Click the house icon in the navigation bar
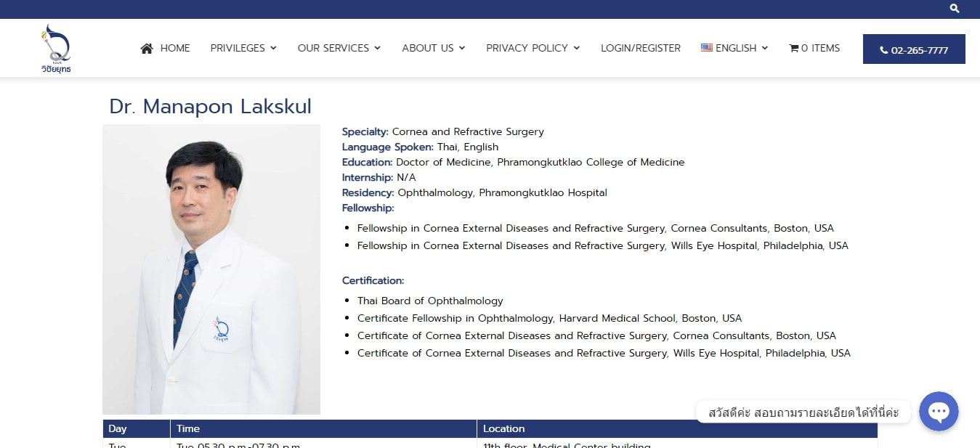980x448 pixels. point(147,49)
